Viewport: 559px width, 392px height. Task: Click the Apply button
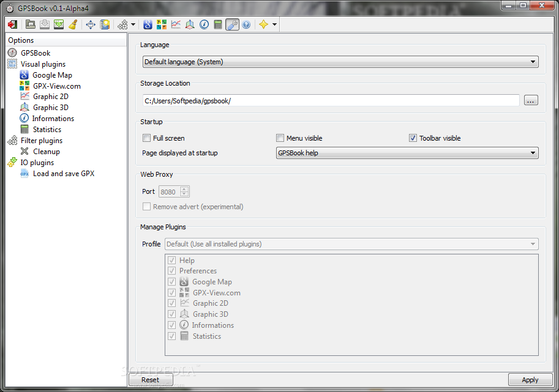tap(530, 380)
